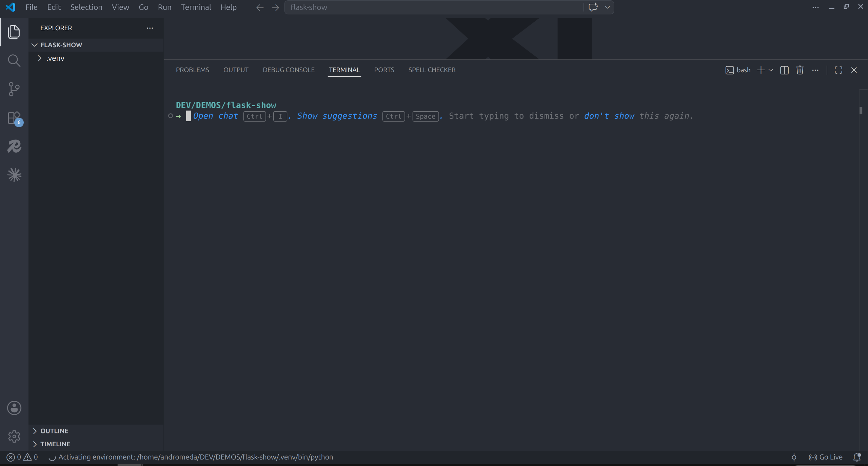Expand the .venv folder
Viewport: 868px width, 466px height.
click(x=96, y=58)
